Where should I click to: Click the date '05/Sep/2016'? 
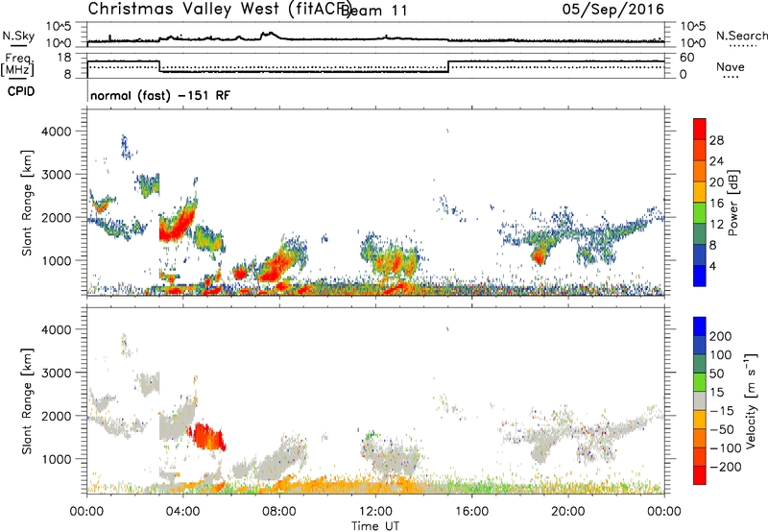click(x=613, y=10)
